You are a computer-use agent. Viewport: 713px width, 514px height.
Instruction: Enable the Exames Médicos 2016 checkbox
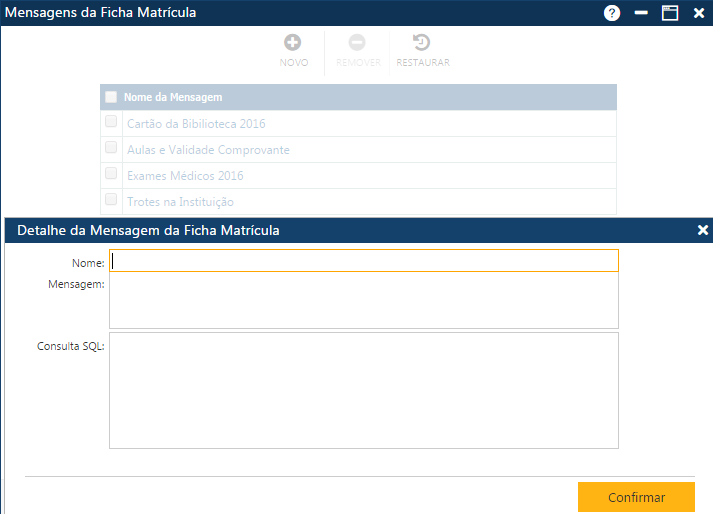[x=111, y=174]
